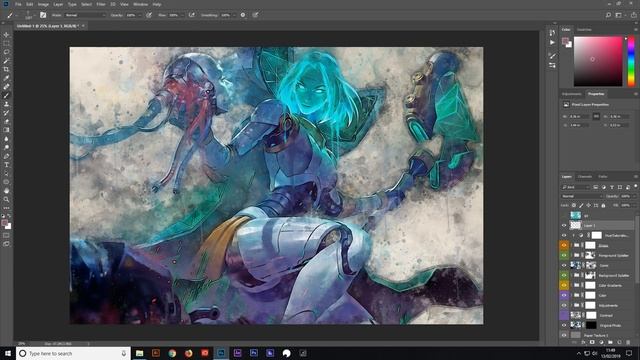640x360 pixels.
Task: Open smoothing options gear icon
Action: pyautogui.click(x=243, y=15)
